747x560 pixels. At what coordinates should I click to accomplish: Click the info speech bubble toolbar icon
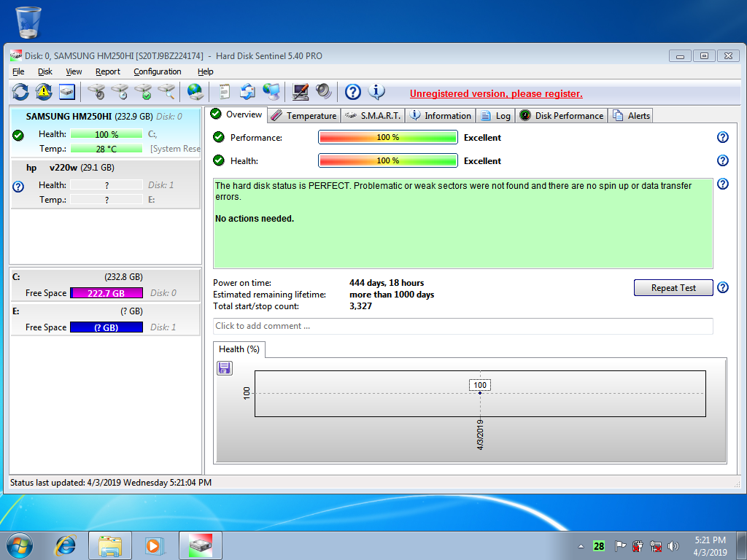376,91
